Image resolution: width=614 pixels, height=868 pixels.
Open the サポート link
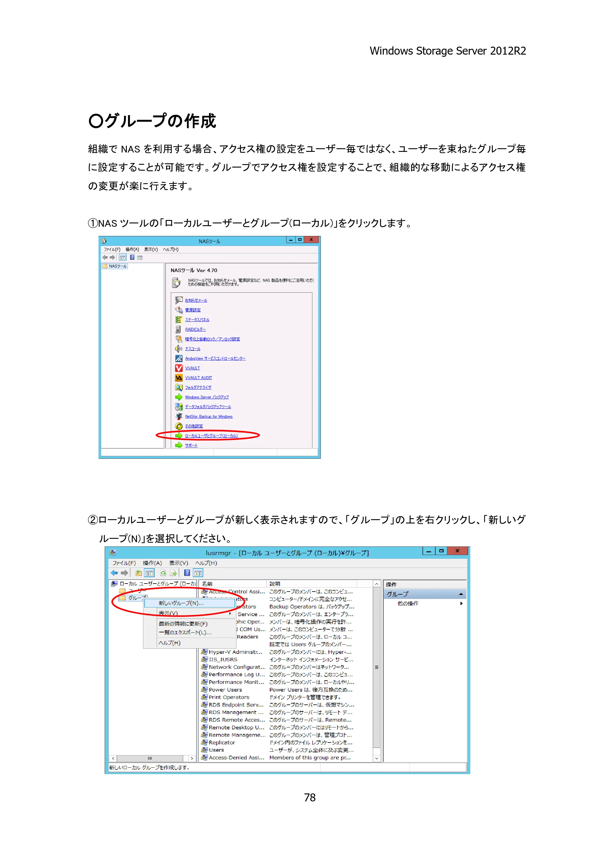[192, 445]
